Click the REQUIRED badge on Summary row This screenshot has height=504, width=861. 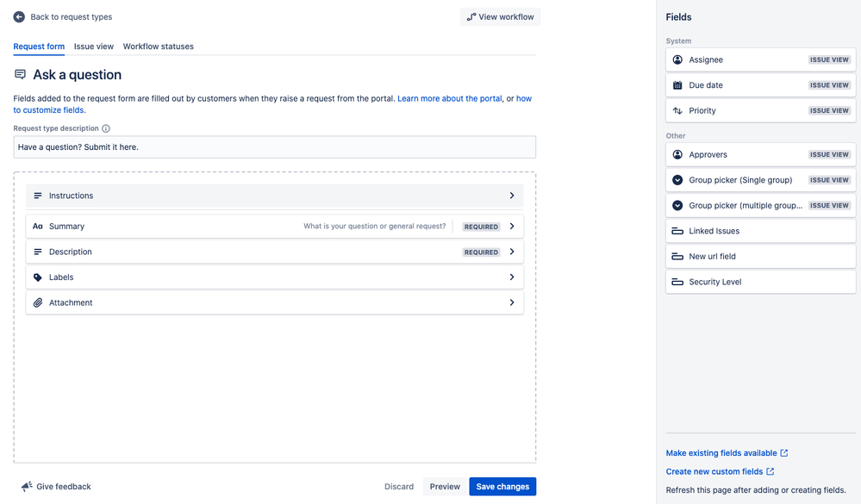click(481, 227)
